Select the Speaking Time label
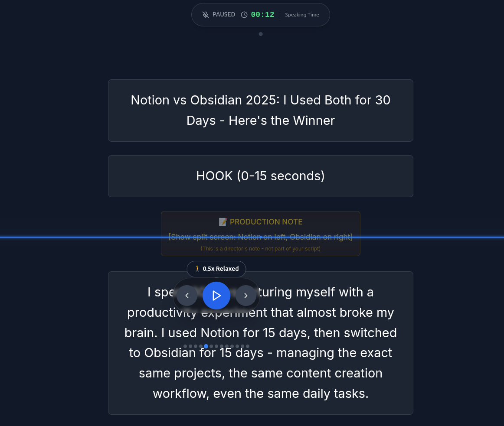Viewport: 504px width, 426px height. pyautogui.click(x=302, y=14)
